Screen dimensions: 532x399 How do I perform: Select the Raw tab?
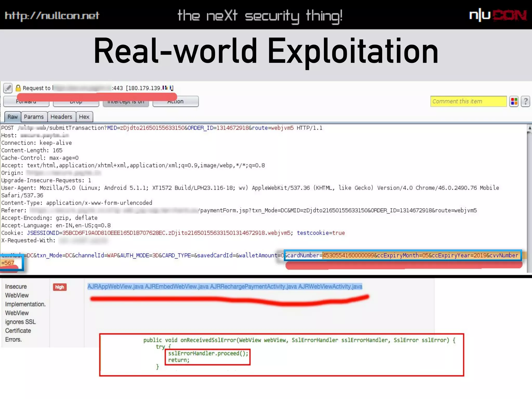(13, 117)
